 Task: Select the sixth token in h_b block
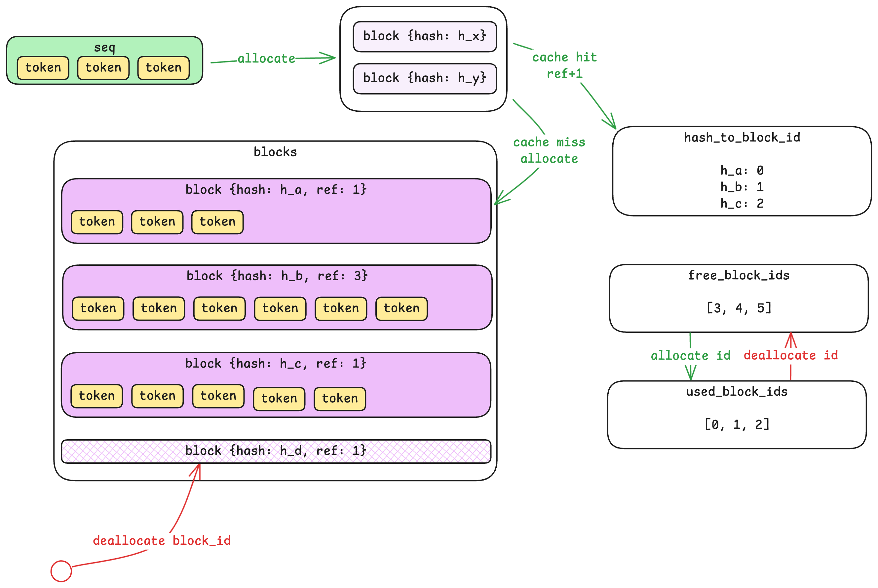[x=401, y=308]
